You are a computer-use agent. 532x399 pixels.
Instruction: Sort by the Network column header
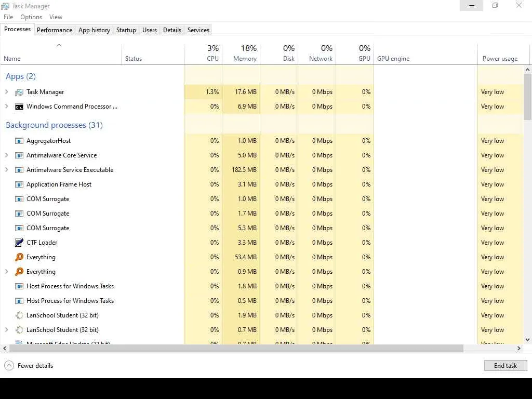pyautogui.click(x=317, y=54)
